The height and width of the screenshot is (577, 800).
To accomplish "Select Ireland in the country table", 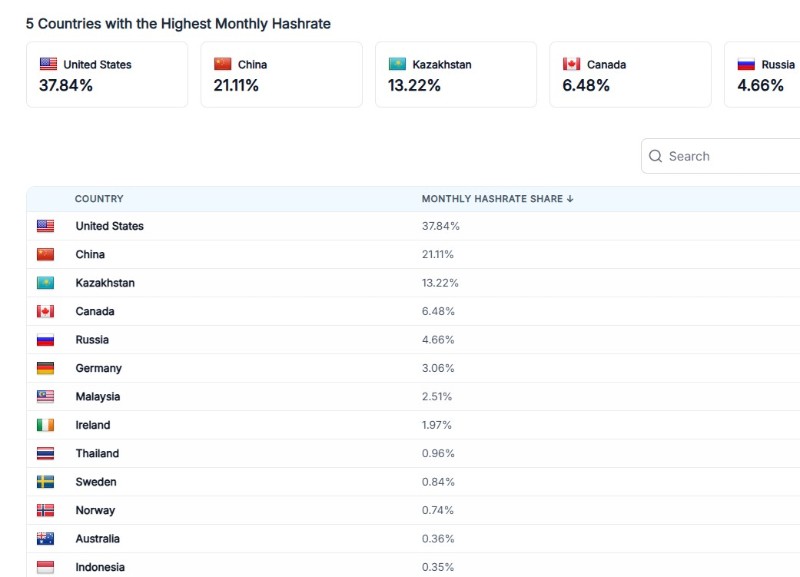I will pos(93,425).
